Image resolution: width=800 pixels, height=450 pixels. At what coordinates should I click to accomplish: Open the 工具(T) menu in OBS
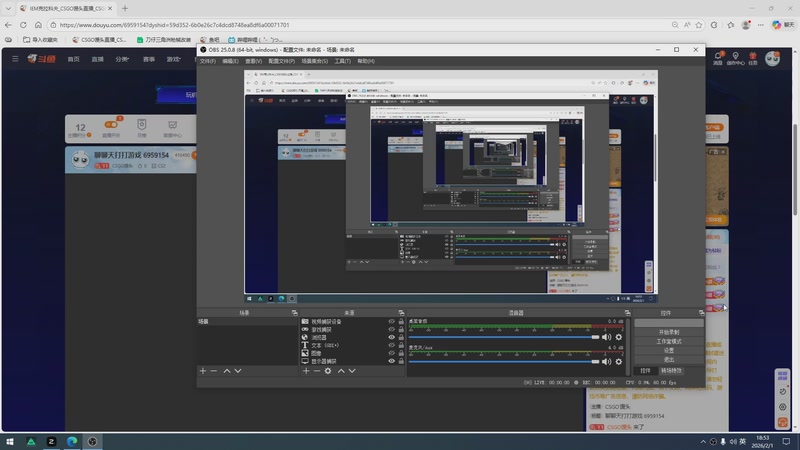tap(342, 61)
